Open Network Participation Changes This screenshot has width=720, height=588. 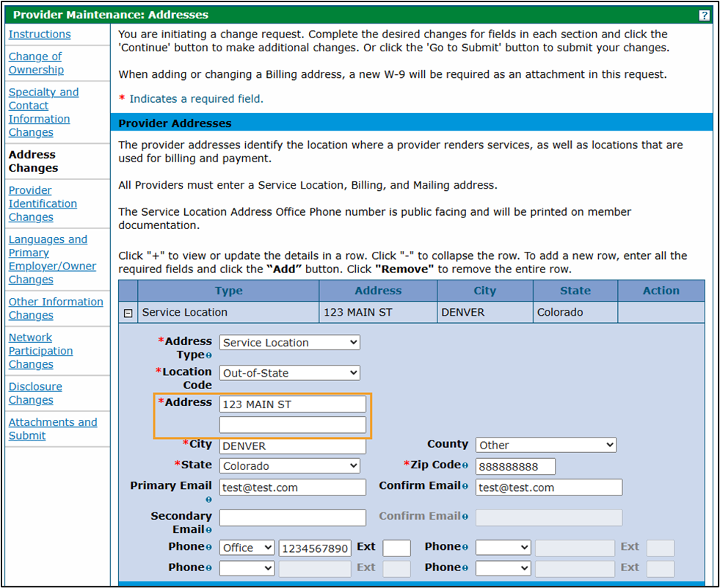[x=40, y=351]
